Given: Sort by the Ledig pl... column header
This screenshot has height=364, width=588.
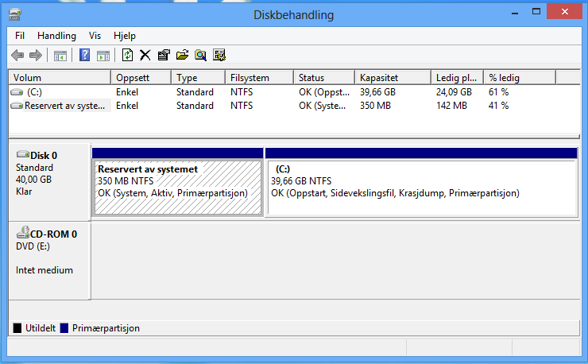Looking at the screenshot, I should [458, 78].
